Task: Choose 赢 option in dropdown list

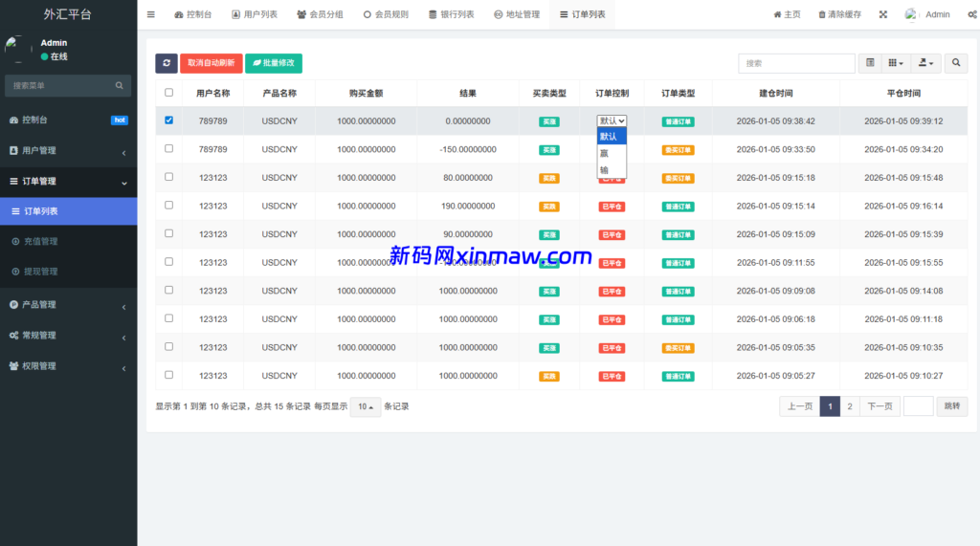Action: pyautogui.click(x=612, y=153)
